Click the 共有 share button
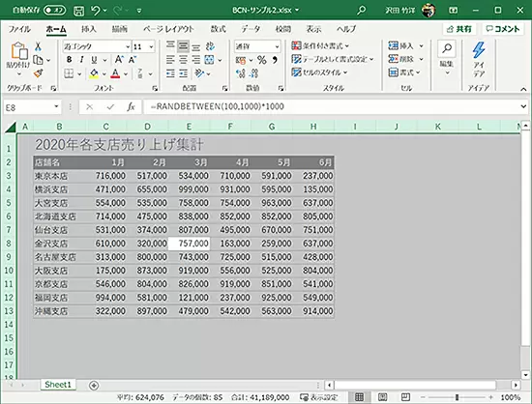 point(459,29)
